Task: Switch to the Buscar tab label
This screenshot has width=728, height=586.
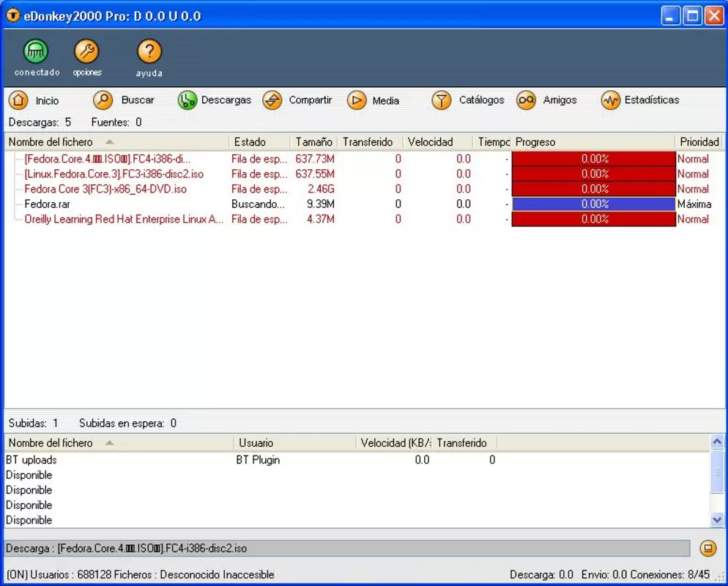Action: [x=138, y=100]
